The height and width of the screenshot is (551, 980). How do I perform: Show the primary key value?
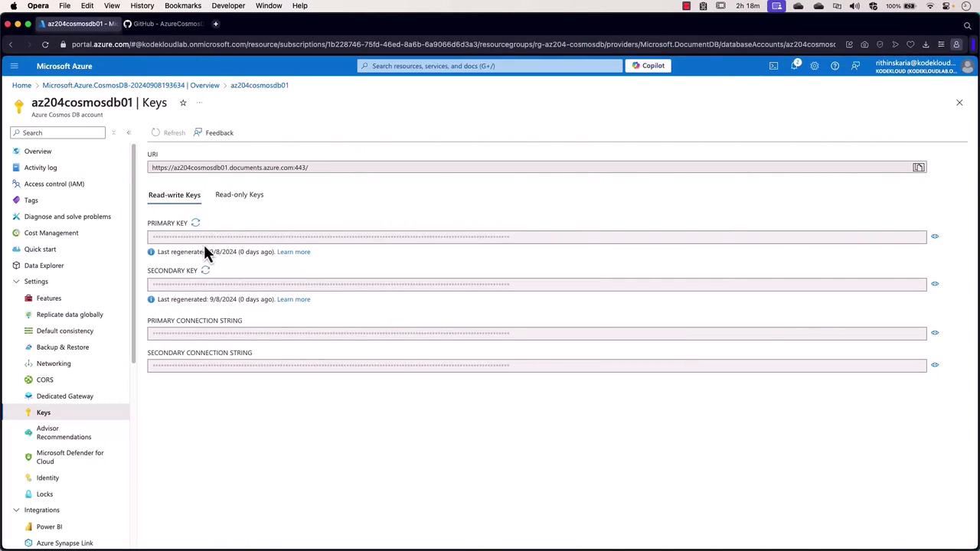(x=935, y=236)
